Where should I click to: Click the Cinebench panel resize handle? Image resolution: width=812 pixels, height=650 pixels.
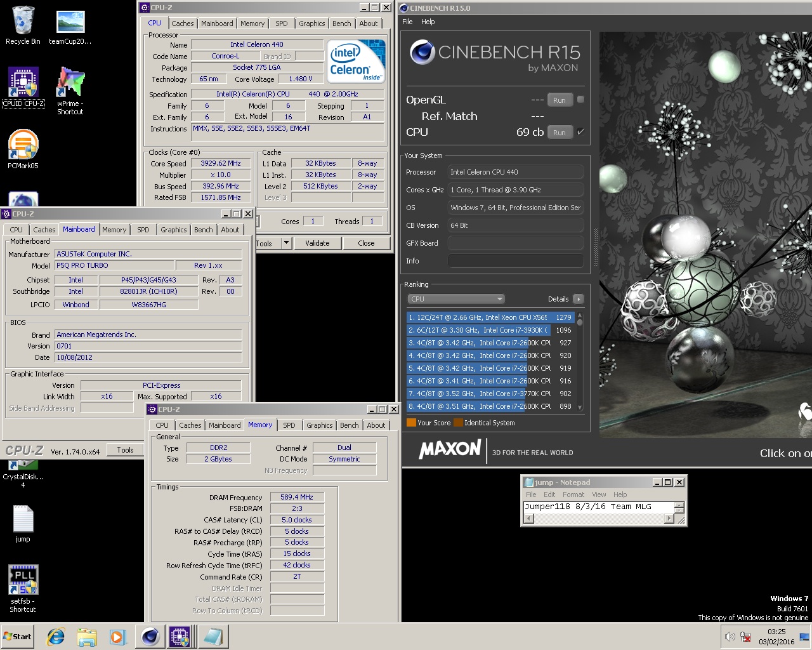pos(596,248)
